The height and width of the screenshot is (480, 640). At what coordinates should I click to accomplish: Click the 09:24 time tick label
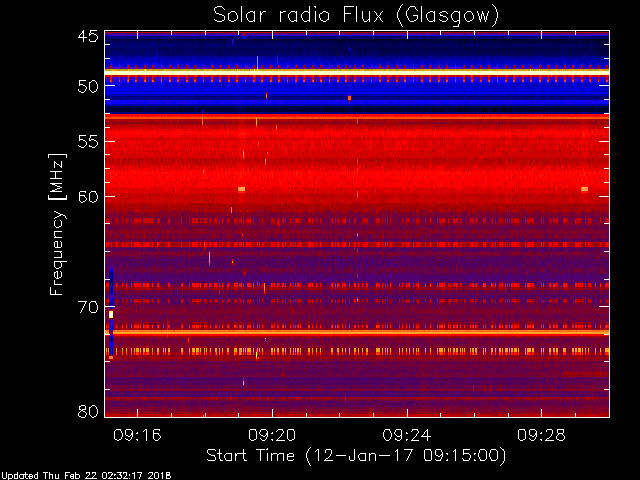(407, 435)
